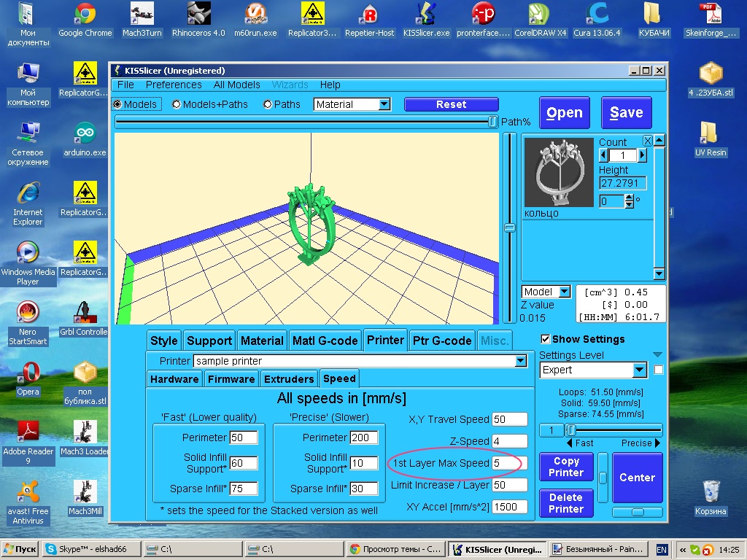The image size is (747, 560).
Task: Expand the sample printer dropdown
Action: click(520, 361)
